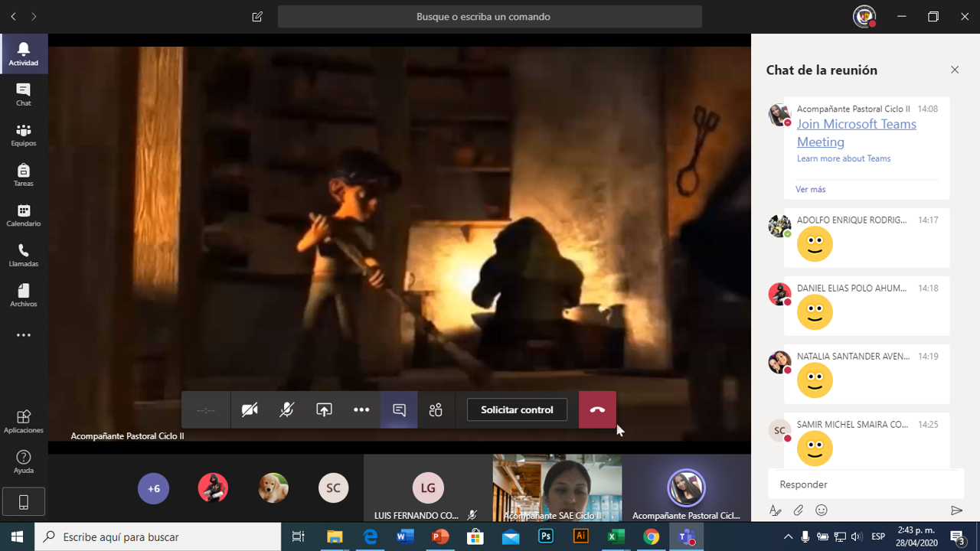Click the Windows taskbar search box

(x=158, y=537)
